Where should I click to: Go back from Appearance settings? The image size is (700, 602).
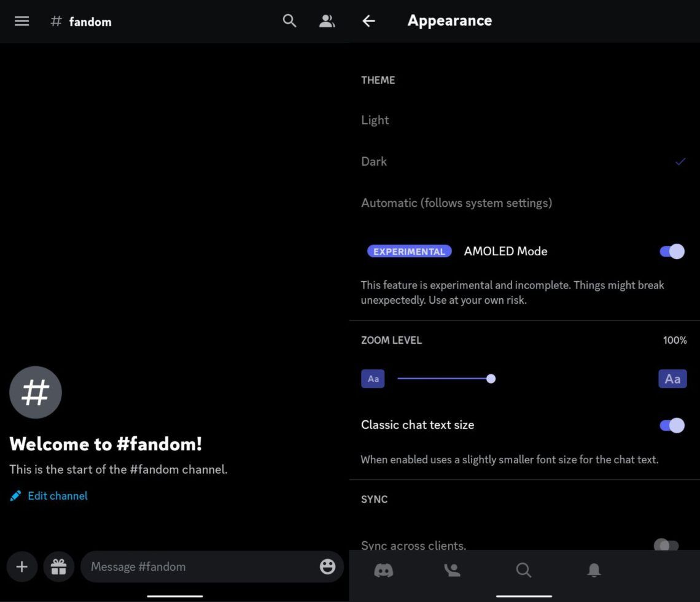pos(368,20)
